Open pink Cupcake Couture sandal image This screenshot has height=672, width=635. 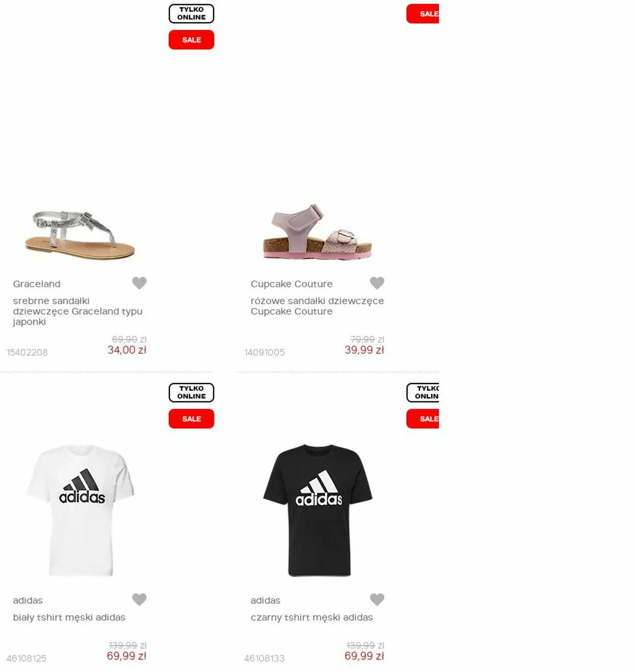pos(318,232)
